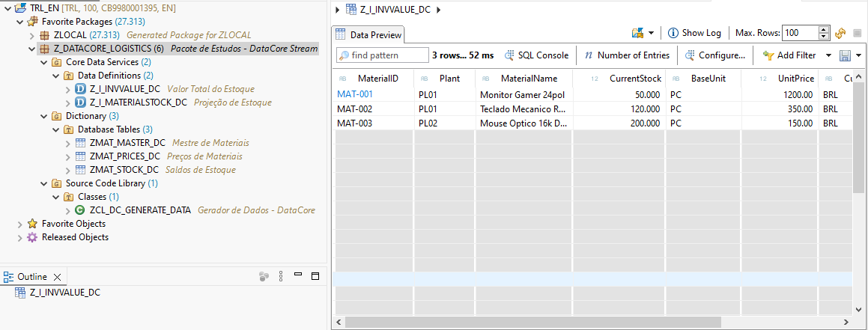The height and width of the screenshot is (330, 868).
Task: Click the Show Log button
Action: [x=694, y=33]
